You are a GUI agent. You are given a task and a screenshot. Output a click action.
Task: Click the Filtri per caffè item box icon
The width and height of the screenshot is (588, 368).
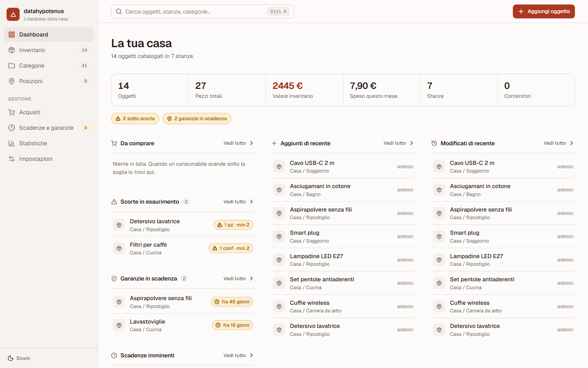click(119, 248)
